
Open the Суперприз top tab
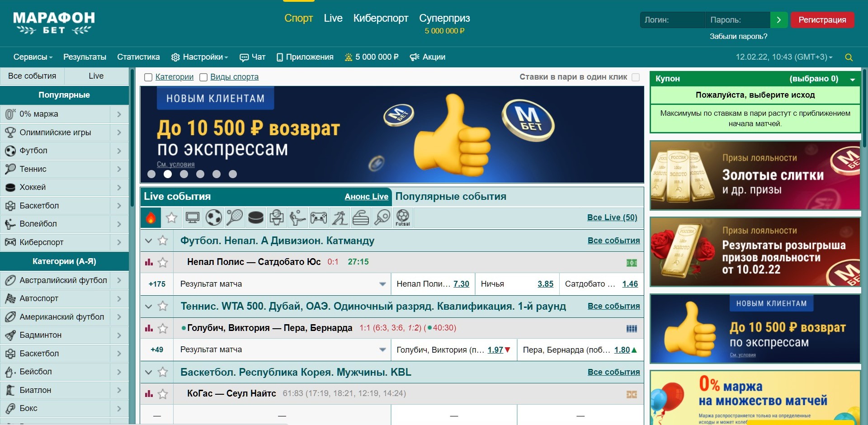pos(444,18)
